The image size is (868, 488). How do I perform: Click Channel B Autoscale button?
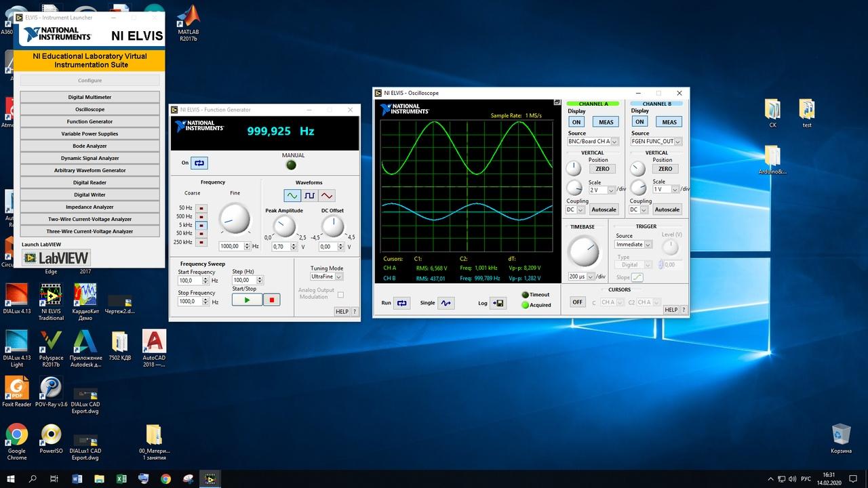(667, 209)
